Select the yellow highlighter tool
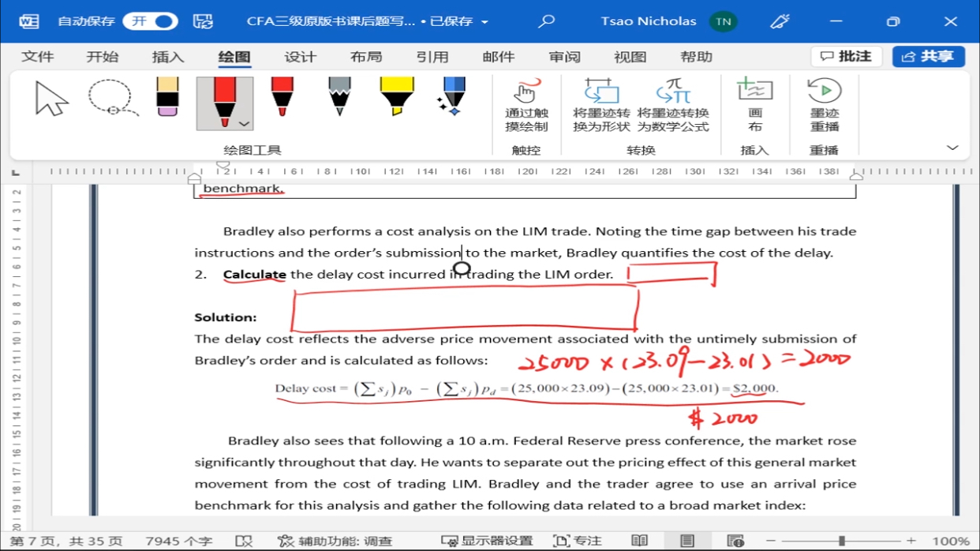This screenshot has width=980, height=551. (x=396, y=97)
